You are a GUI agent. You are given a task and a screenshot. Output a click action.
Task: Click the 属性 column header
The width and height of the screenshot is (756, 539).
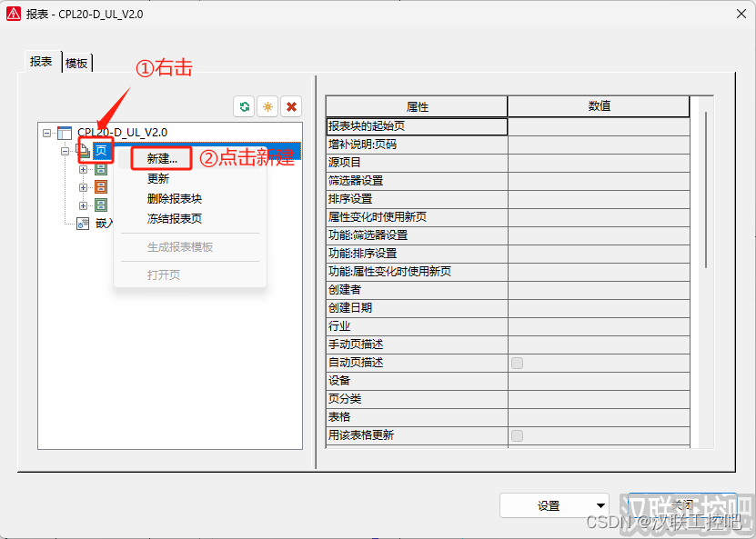tap(417, 106)
